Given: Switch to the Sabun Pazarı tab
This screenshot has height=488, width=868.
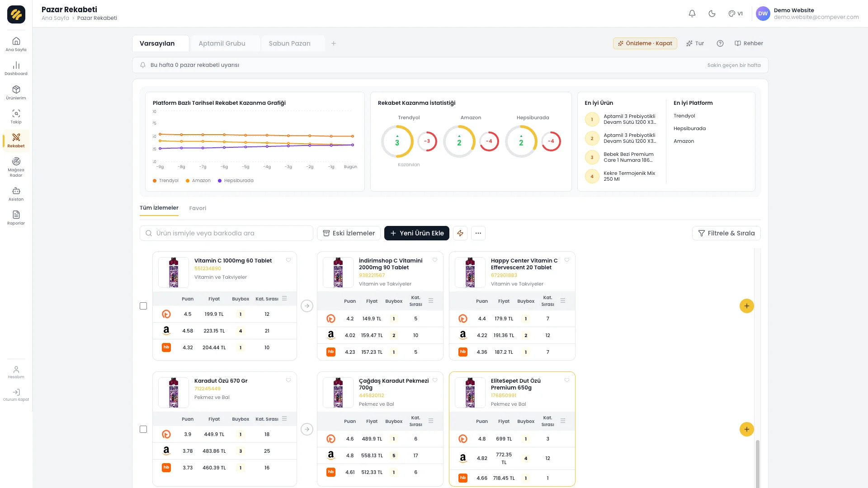Looking at the screenshot, I should tap(293, 43).
